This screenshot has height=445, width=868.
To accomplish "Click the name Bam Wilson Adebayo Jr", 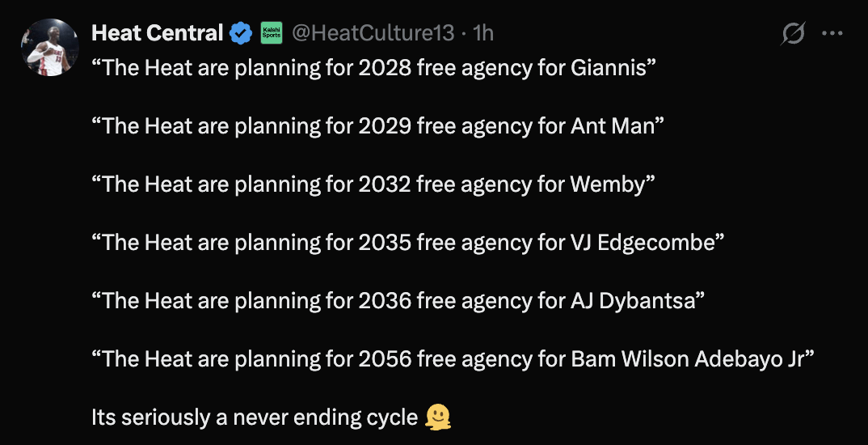I will coord(686,359).
